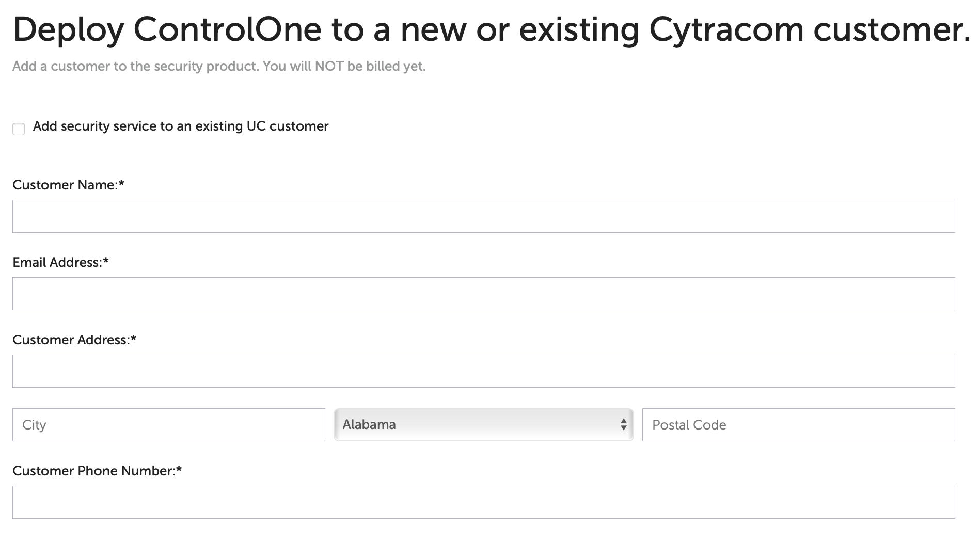Click the up/down stepper on the state picker
The height and width of the screenshot is (540, 980).
[x=625, y=424]
